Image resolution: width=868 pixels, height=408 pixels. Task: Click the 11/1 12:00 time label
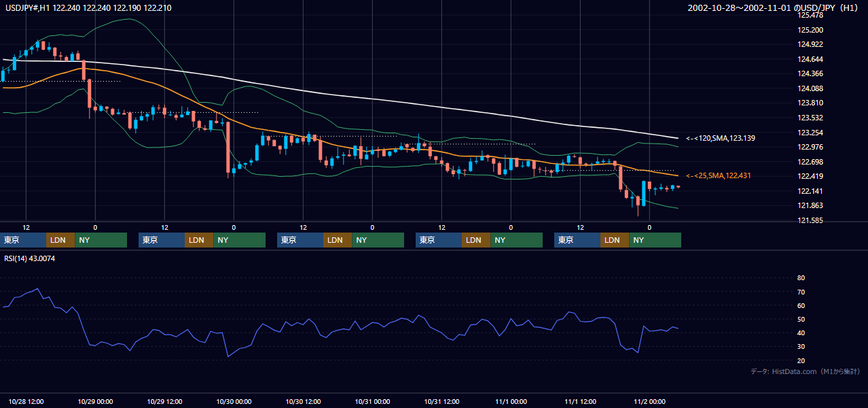click(x=580, y=401)
